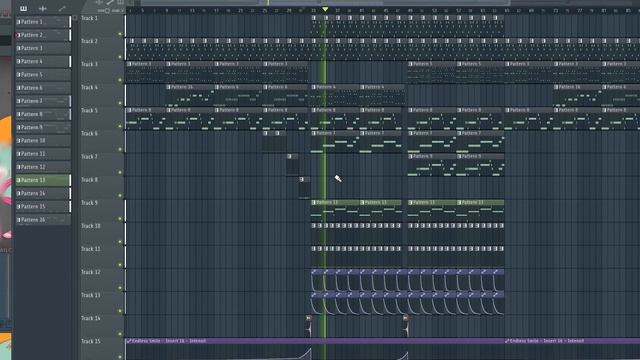Click the first automation clip on Track 12
The image size is (640, 360).
click(317, 280)
